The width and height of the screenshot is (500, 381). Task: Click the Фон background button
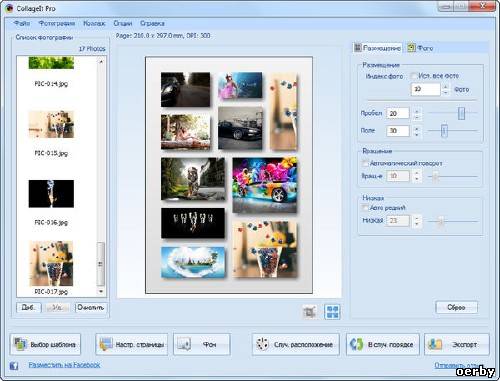pos(202,344)
